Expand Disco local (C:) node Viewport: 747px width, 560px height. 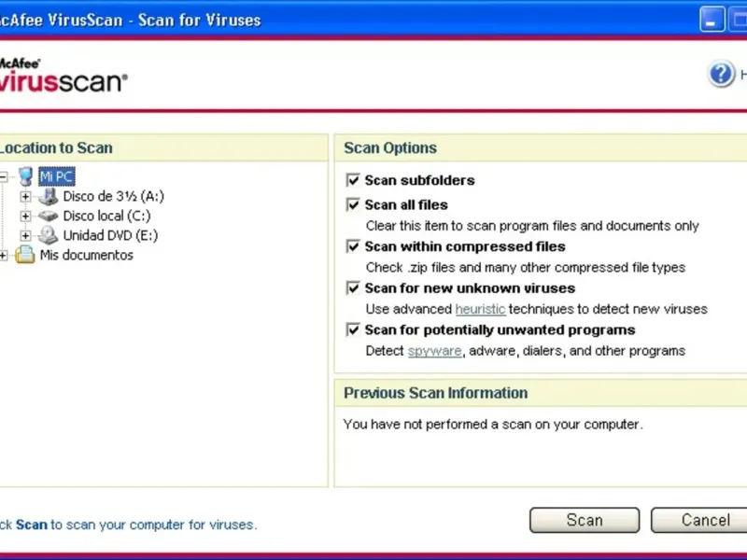(x=25, y=216)
